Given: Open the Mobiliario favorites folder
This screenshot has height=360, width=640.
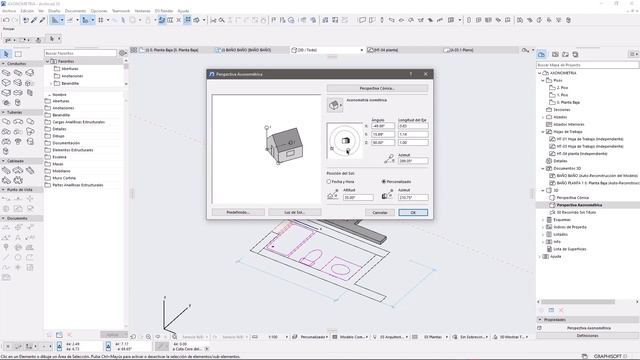Looking at the screenshot, I should pos(61,171).
